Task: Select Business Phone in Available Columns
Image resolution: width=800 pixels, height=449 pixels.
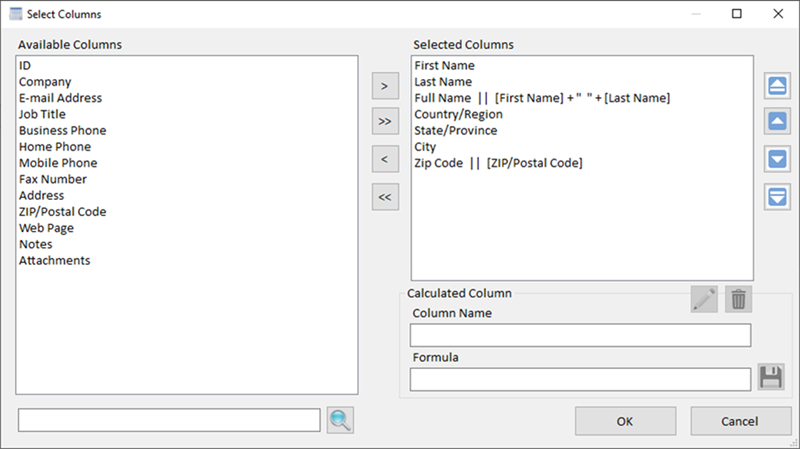Action: (187, 131)
